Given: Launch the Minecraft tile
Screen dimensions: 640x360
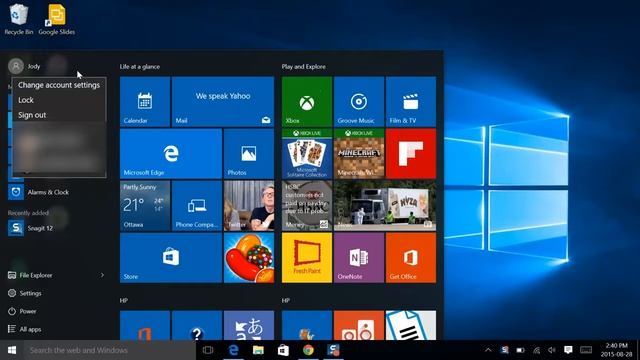Looking at the screenshot, I should click(x=359, y=153).
